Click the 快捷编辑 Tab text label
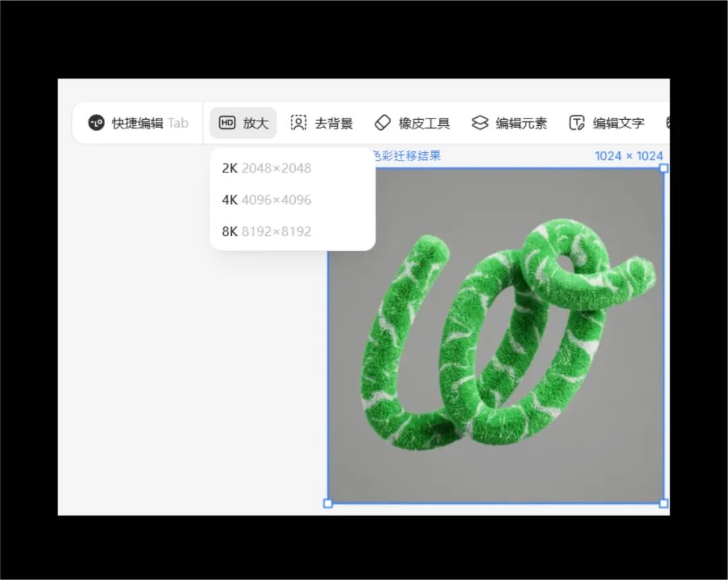This screenshot has width=728, height=580. [x=150, y=123]
